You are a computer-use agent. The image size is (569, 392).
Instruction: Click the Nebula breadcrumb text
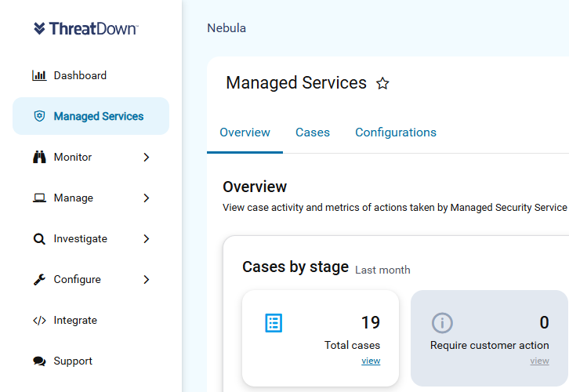tap(227, 28)
